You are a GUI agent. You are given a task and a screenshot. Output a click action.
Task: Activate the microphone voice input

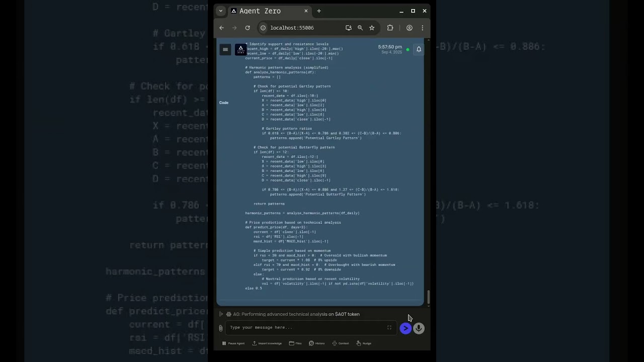(x=419, y=328)
